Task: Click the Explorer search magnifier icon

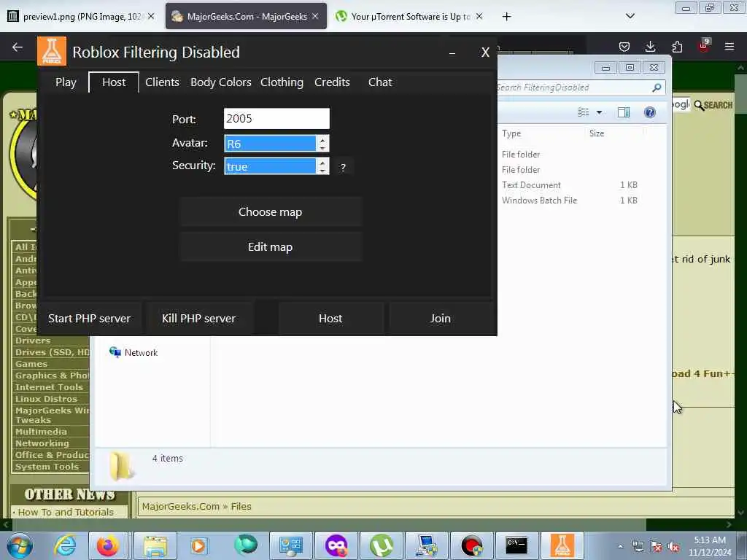Action: pos(657,87)
